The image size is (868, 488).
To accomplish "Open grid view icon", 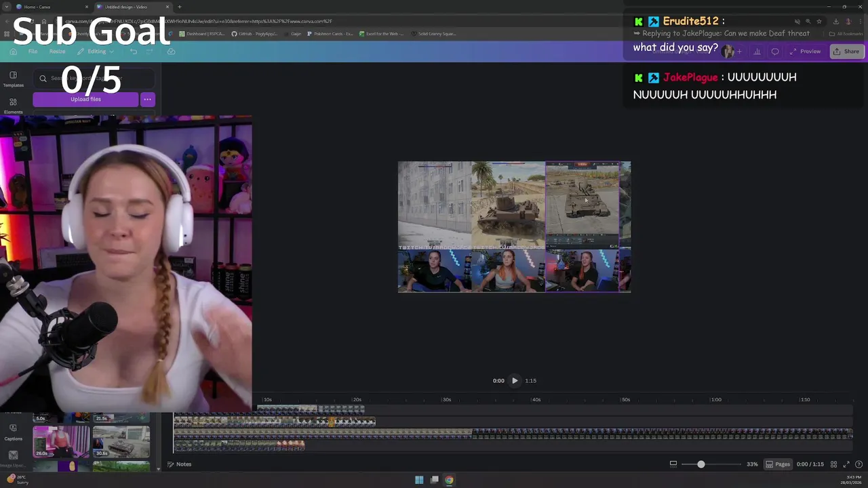I will coord(834,464).
